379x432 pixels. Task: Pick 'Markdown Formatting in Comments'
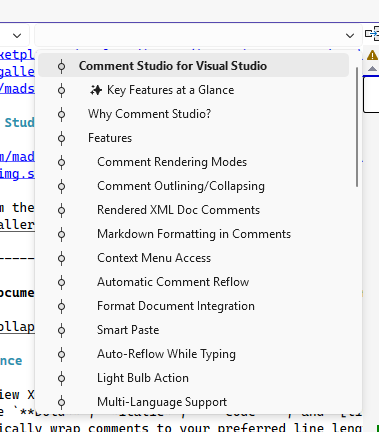pos(193,234)
